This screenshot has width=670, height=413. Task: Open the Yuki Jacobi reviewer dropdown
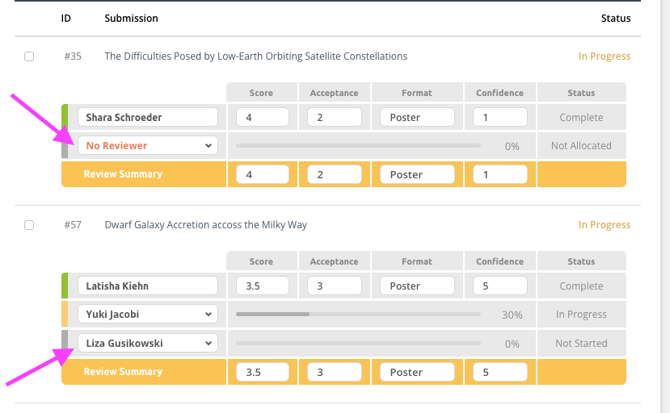[x=148, y=314]
